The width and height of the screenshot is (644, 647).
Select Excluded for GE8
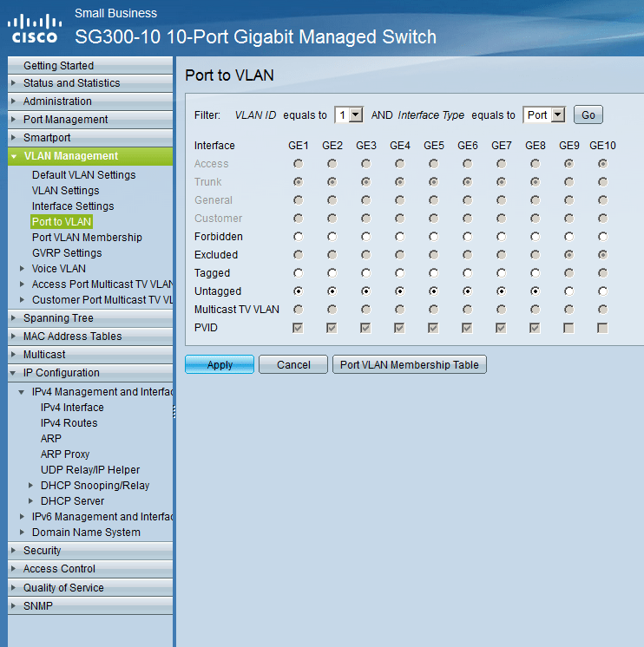(x=535, y=255)
